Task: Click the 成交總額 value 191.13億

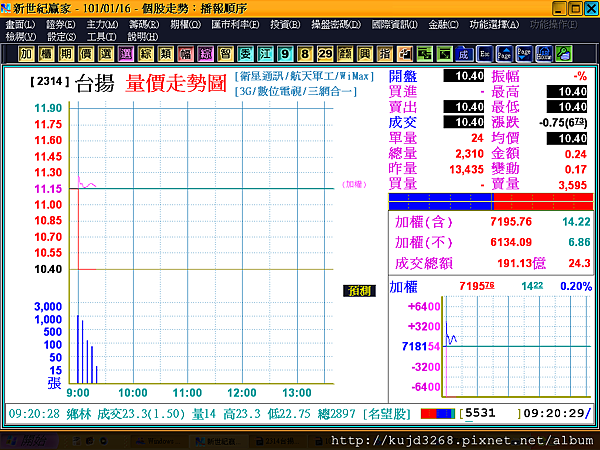Action: point(521,263)
